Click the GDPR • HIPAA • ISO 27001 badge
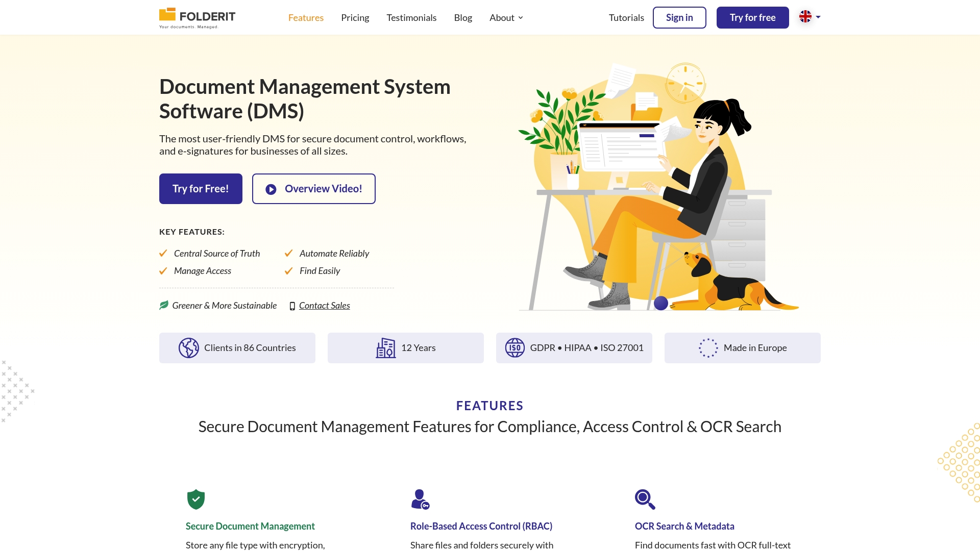980x551 pixels. click(574, 348)
